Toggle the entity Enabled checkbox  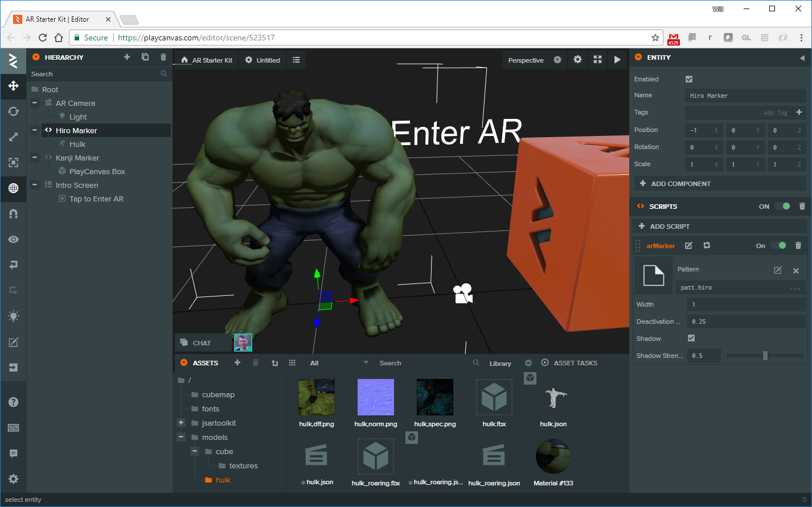689,79
